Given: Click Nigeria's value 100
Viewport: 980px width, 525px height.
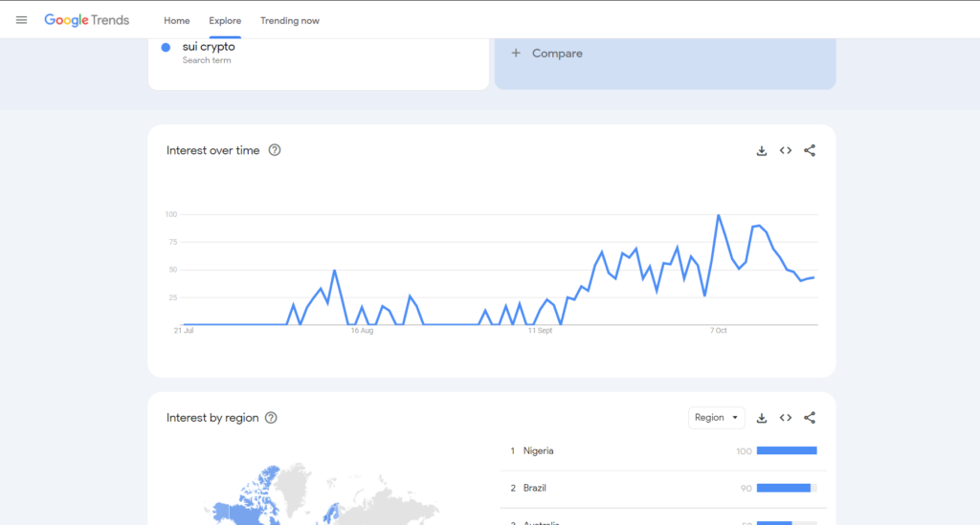Looking at the screenshot, I should point(744,451).
